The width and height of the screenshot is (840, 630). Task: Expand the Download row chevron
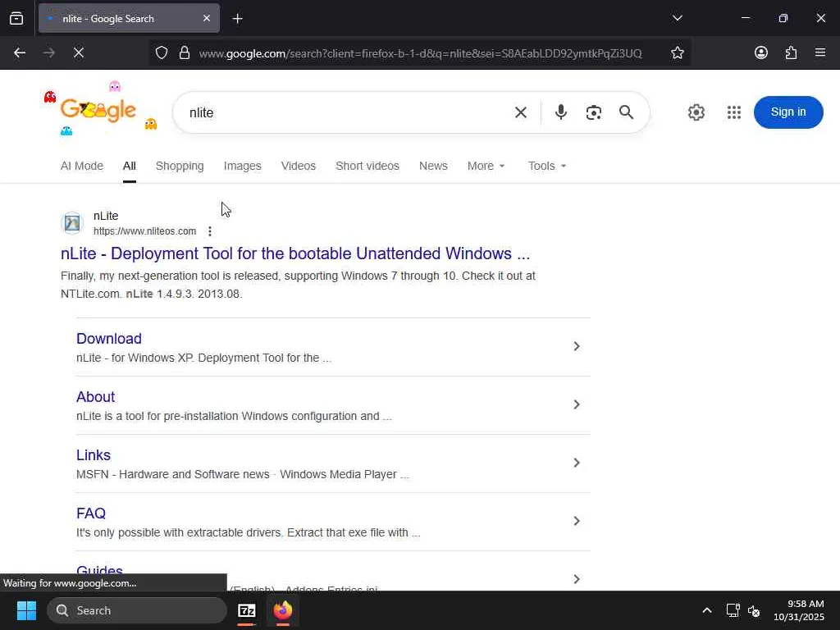click(x=577, y=346)
